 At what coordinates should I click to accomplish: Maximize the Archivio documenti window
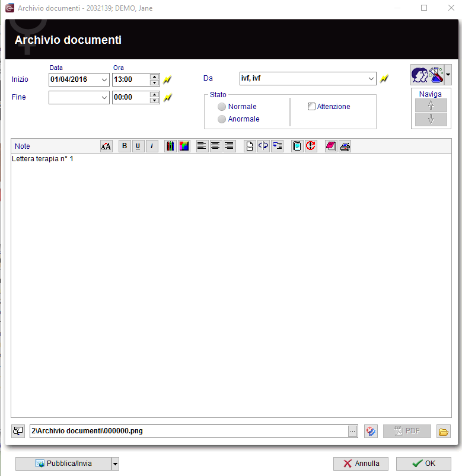424,8
